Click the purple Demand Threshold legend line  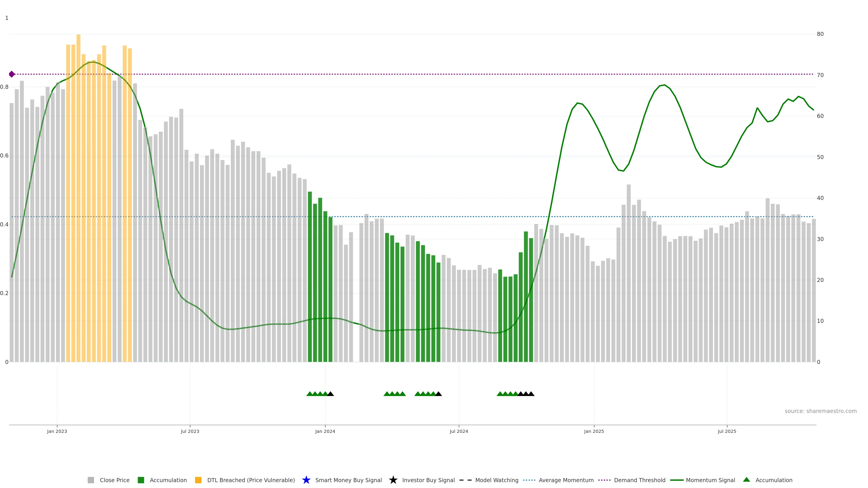tap(604, 480)
